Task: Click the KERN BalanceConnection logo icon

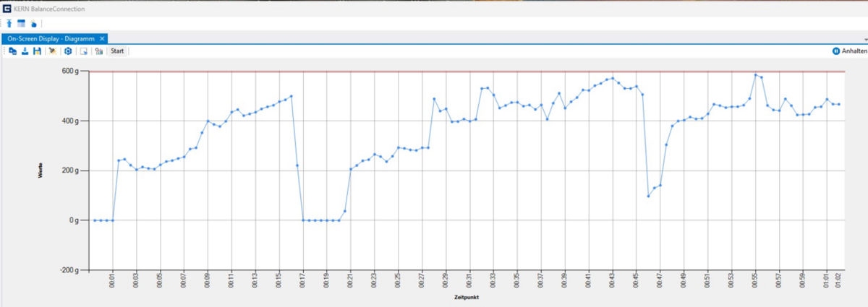Action: click(x=7, y=9)
